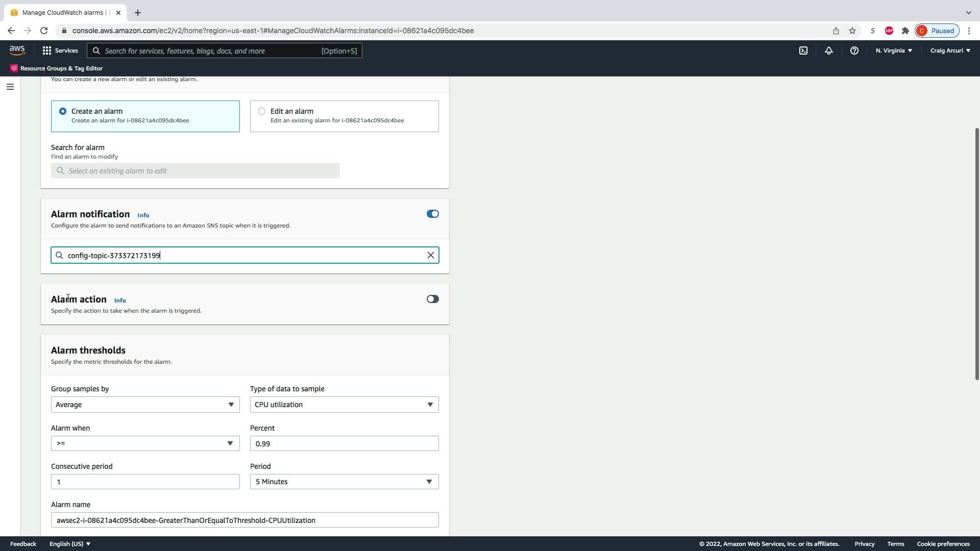Expand the left hamburger navigation menu
This screenshot has width=980, height=551.
click(10, 87)
